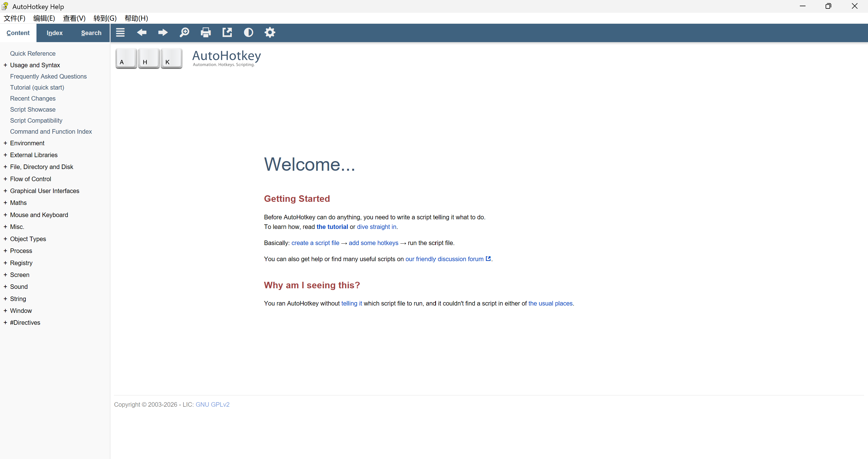868x459 pixels.
Task: Expand the Misc. section
Action: click(x=5, y=227)
